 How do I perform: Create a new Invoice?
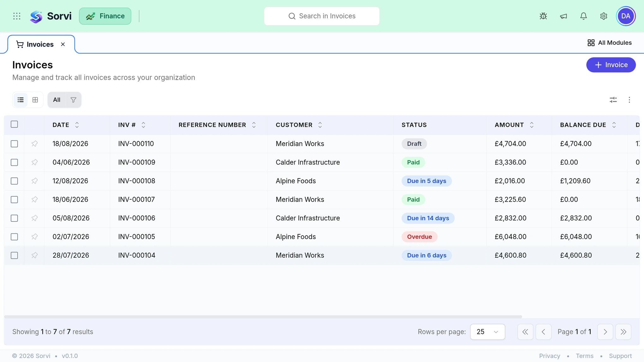pos(611,65)
